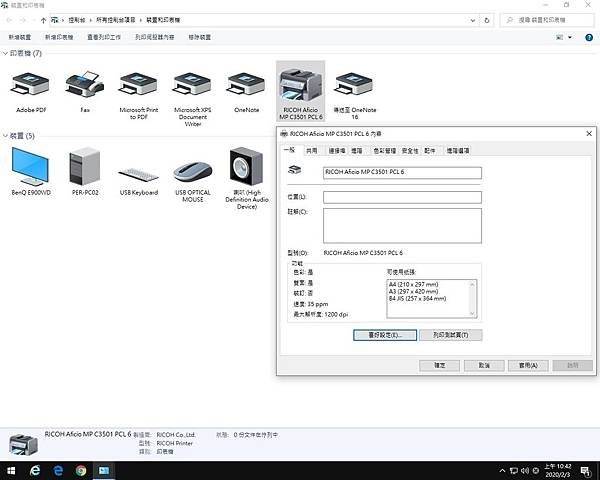Image resolution: width=600 pixels, height=480 pixels.
Task: Click the 確定 (OK) button
Action: (439, 365)
